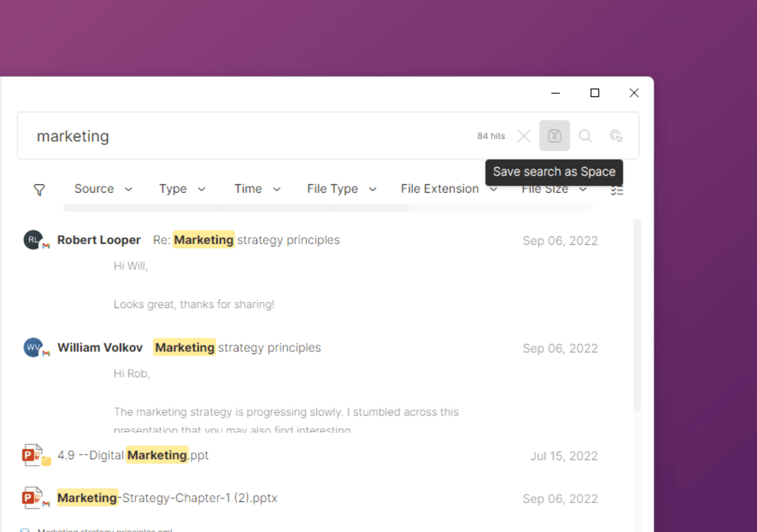The image size is (757, 532).
Task: Run search with magnifier icon
Action: coord(585,136)
